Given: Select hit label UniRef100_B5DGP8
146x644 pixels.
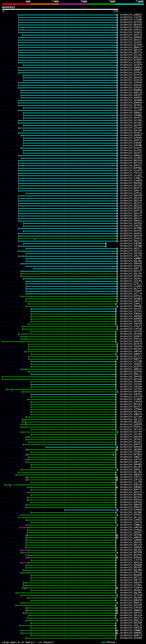Looking at the screenshot, I should tap(131, 547).
